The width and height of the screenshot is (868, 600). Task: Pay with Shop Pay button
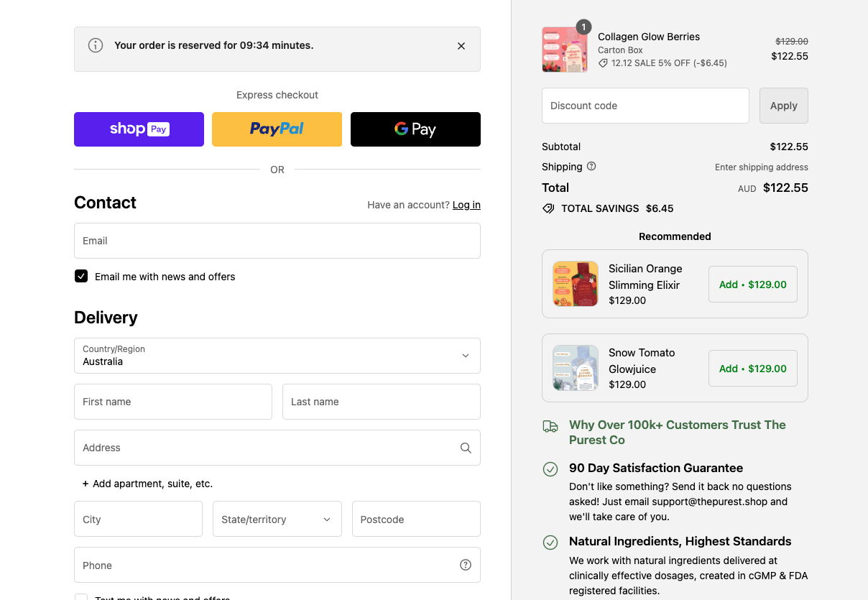(139, 129)
